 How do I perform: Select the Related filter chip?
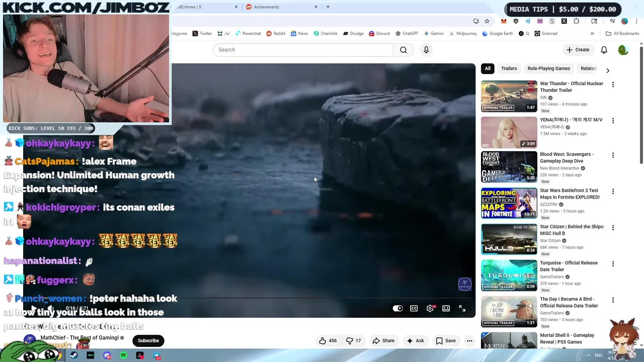point(588,68)
